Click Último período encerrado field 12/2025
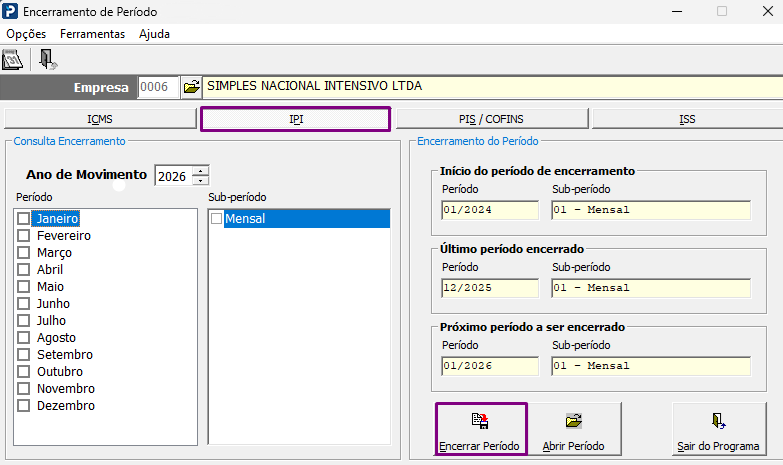The height and width of the screenshot is (465, 783). [x=490, y=288]
